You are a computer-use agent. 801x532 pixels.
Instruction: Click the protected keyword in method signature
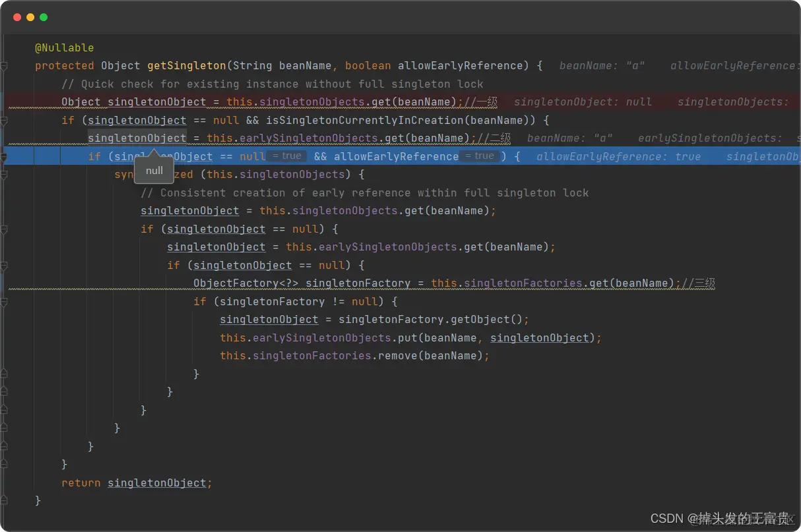coord(65,66)
